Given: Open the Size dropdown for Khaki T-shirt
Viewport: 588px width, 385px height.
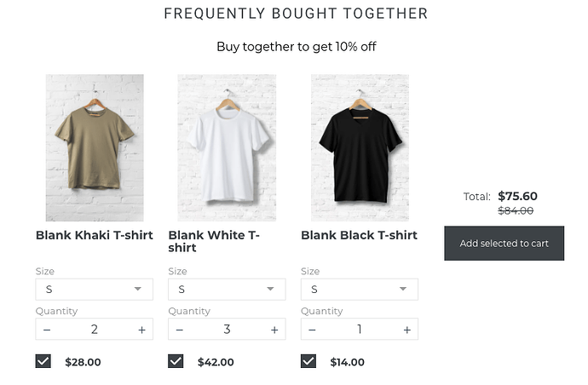Looking at the screenshot, I should pyautogui.click(x=94, y=290).
